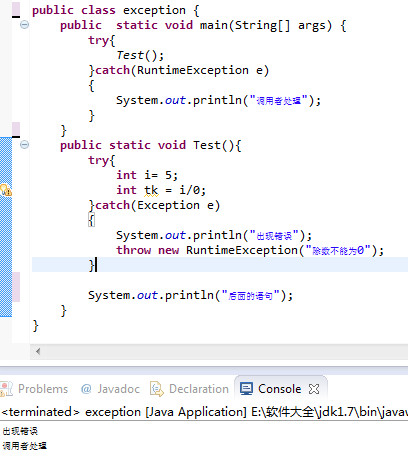Screen dimensions: 408x461
Task: Click the horizontal scrollbar left arrow
Action: coord(38,351)
